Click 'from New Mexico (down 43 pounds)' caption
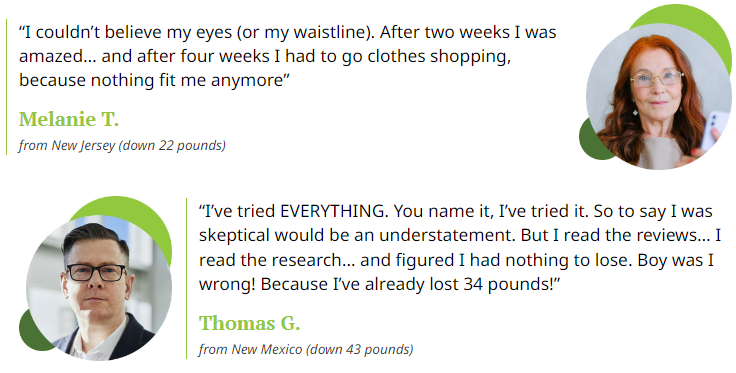The width and height of the screenshot is (736, 373). [x=306, y=350]
